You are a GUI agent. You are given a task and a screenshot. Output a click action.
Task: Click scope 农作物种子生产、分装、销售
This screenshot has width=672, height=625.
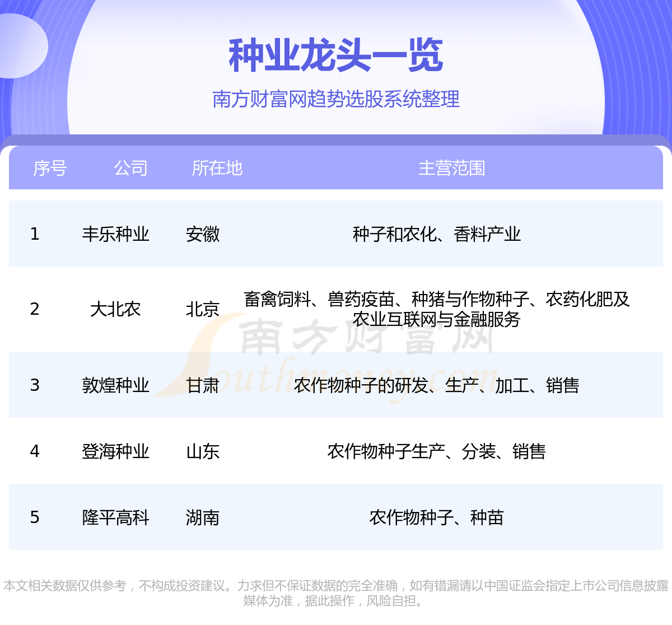click(437, 451)
